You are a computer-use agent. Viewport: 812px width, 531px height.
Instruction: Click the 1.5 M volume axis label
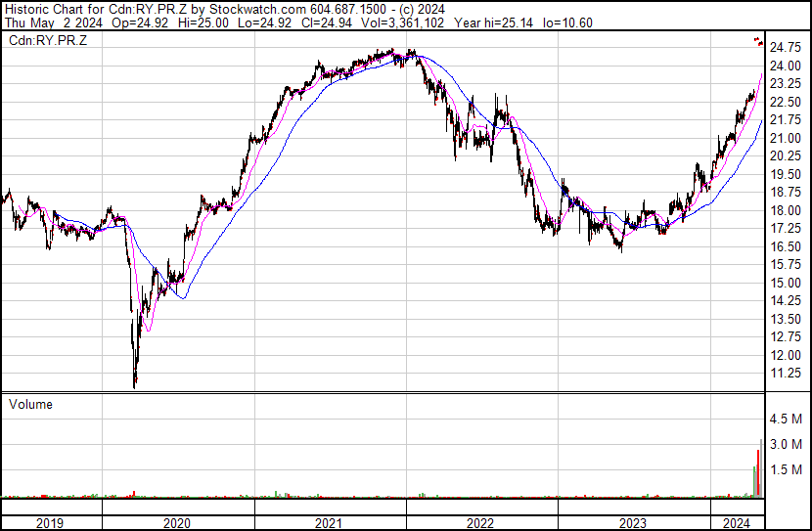click(786, 469)
